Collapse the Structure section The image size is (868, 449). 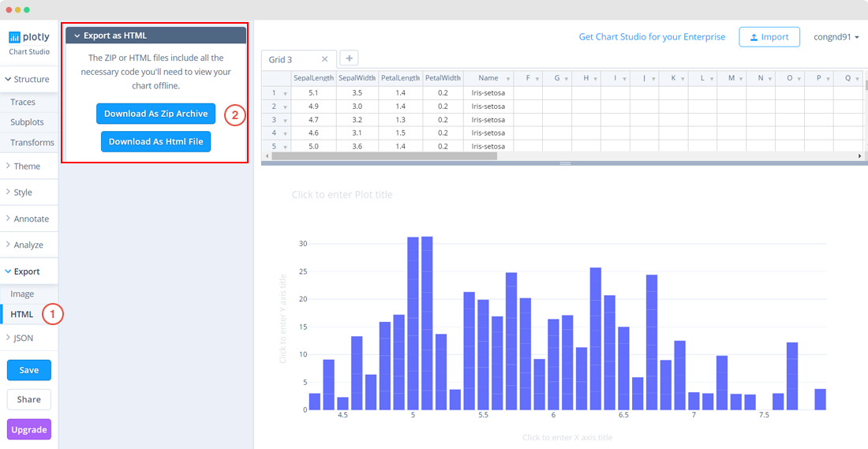click(28, 79)
